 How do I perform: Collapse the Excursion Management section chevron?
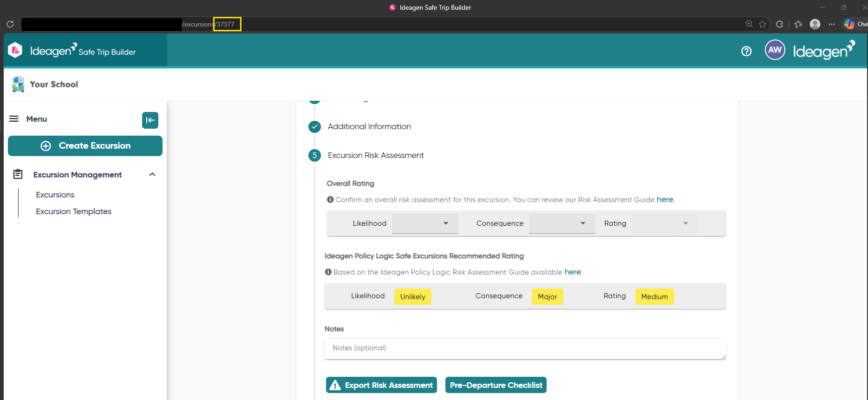pyautogui.click(x=152, y=174)
